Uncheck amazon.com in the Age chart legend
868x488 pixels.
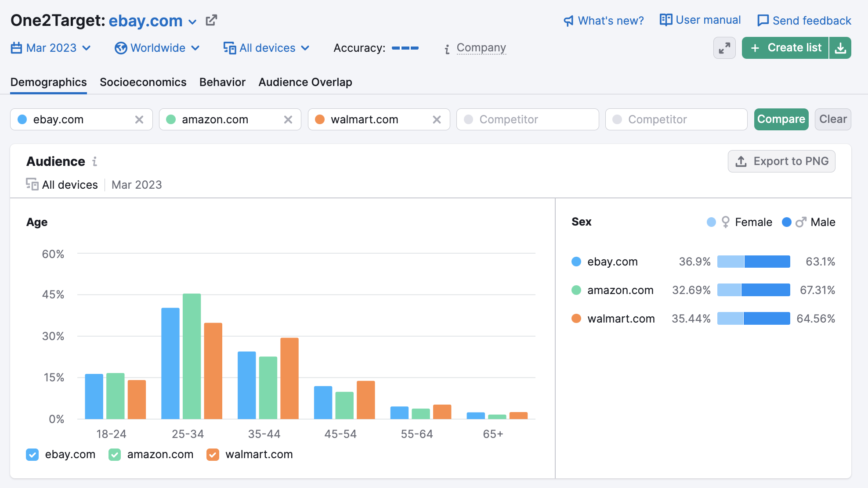[x=115, y=455]
